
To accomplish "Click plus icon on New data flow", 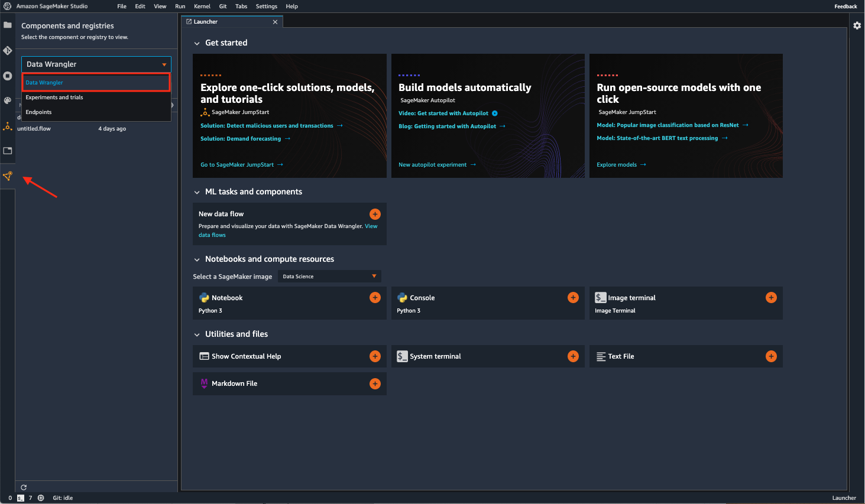I will pos(375,214).
